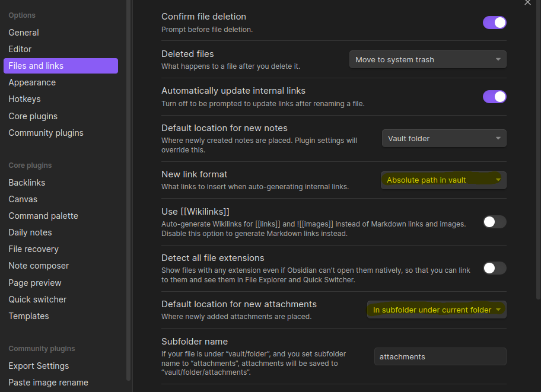Open Paste image rename plugin settings

[x=48, y=383]
